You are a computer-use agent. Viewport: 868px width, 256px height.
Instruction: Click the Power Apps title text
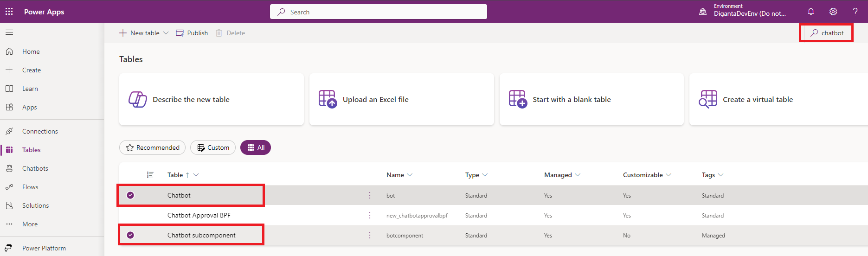(44, 12)
